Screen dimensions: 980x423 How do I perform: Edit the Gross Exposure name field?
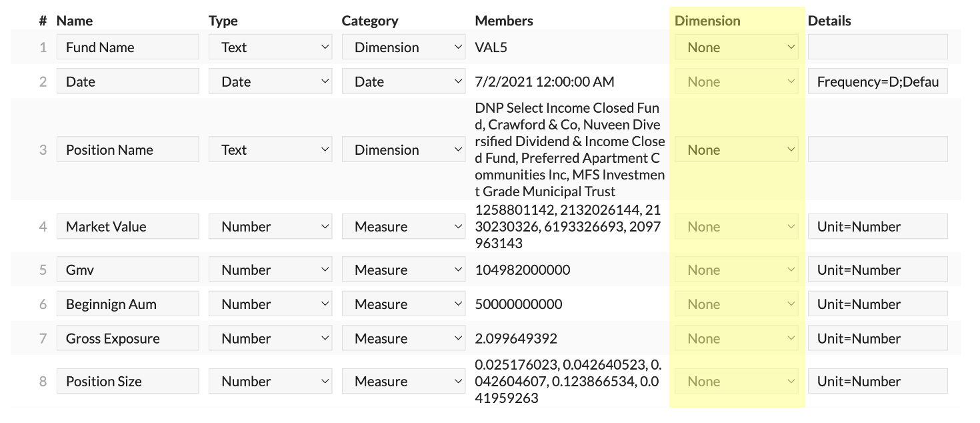[128, 338]
